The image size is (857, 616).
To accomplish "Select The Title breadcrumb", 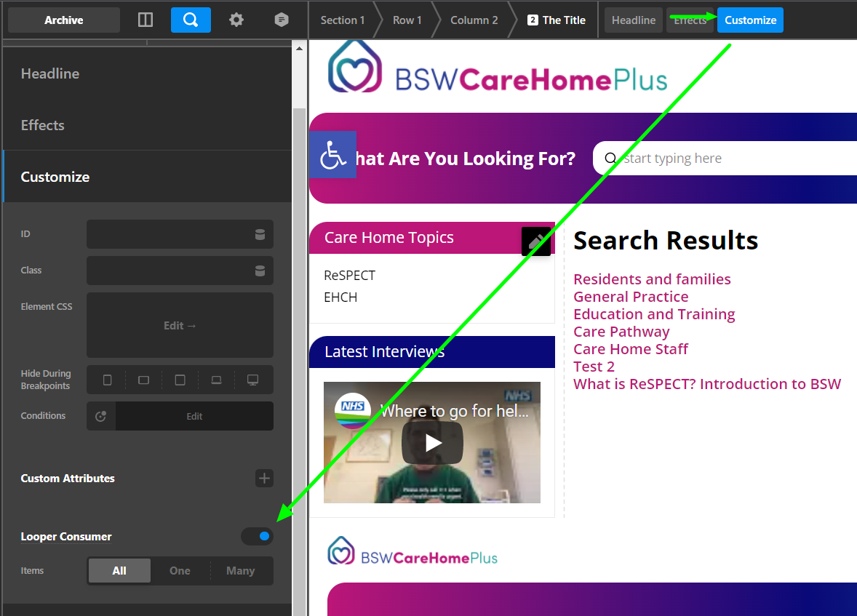I will pos(557,20).
